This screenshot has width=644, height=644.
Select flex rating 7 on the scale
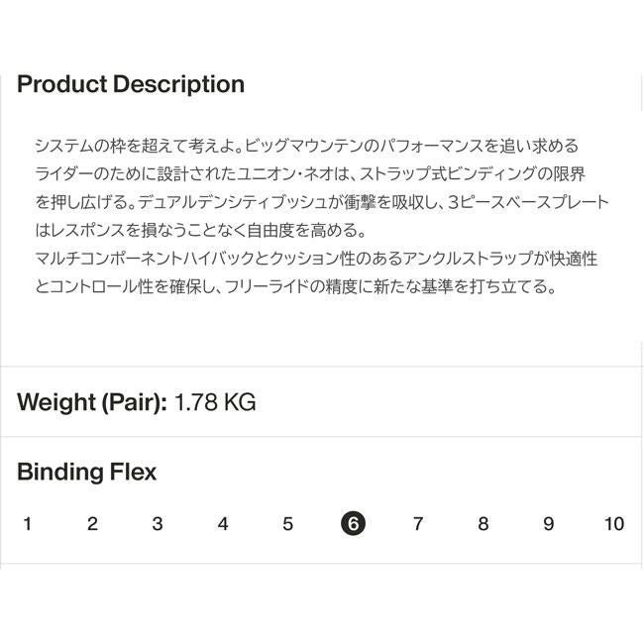[418, 524]
